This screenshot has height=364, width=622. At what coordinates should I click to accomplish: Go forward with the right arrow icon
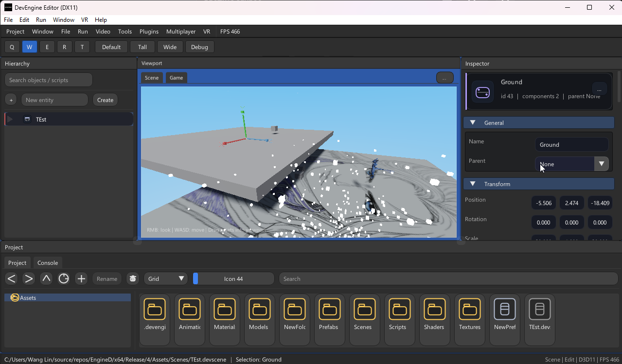pyautogui.click(x=29, y=278)
